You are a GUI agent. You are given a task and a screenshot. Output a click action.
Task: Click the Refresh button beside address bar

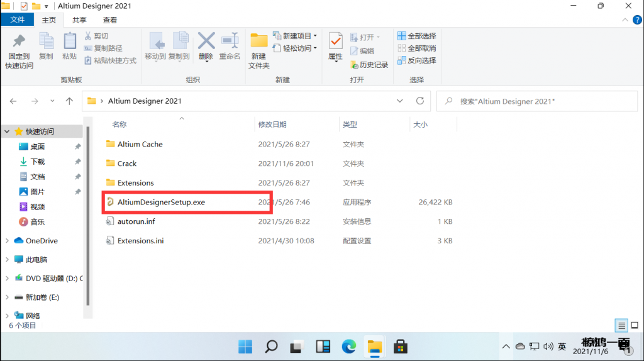click(x=420, y=101)
